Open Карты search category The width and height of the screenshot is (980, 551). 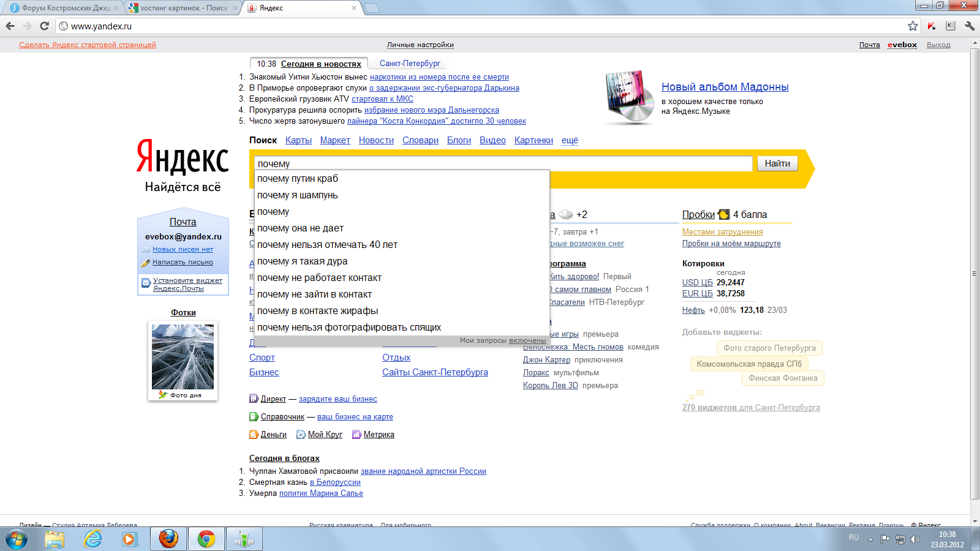[x=298, y=140]
